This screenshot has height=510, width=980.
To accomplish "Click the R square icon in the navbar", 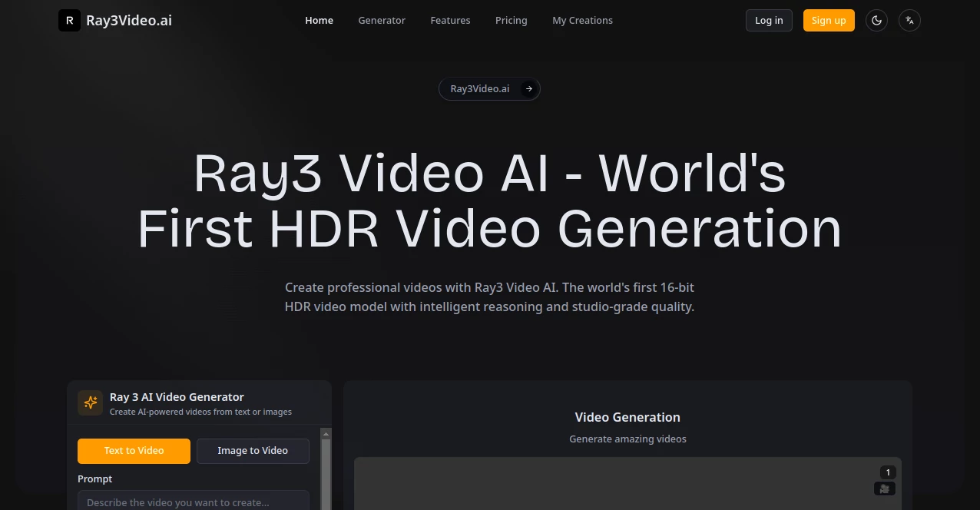I will (x=69, y=20).
